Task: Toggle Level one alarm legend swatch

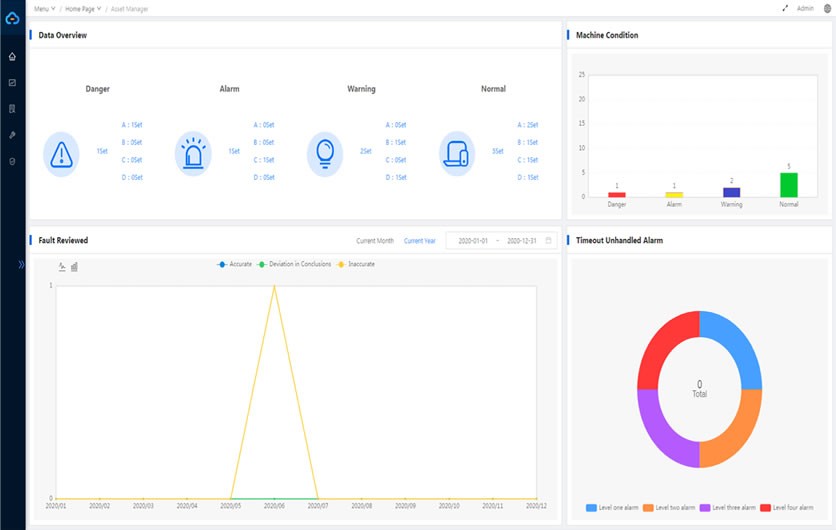Action: click(x=592, y=508)
